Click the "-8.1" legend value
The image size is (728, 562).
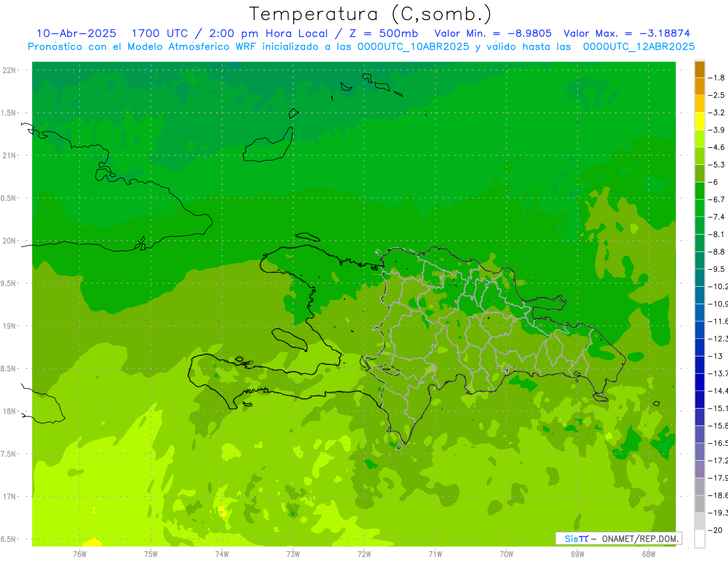click(716, 235)
